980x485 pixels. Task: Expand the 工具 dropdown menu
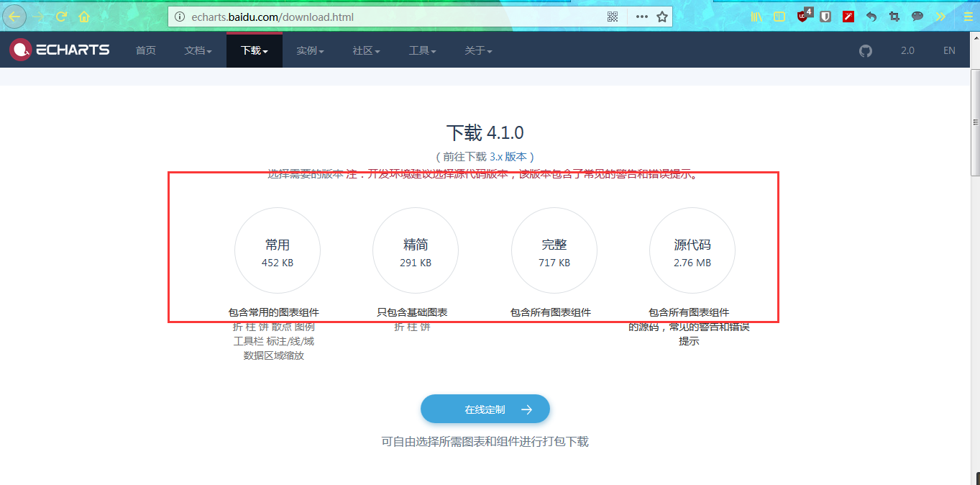pyautogui.click(x=422, y=50)
